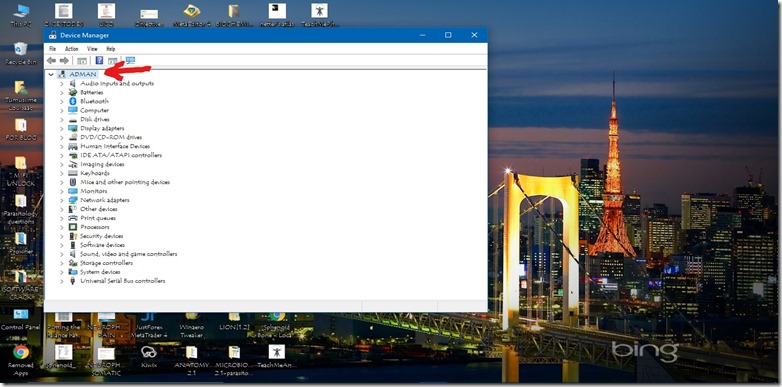
Task: Select the Kiwix desktop icon
Action: tap(149, 357)
